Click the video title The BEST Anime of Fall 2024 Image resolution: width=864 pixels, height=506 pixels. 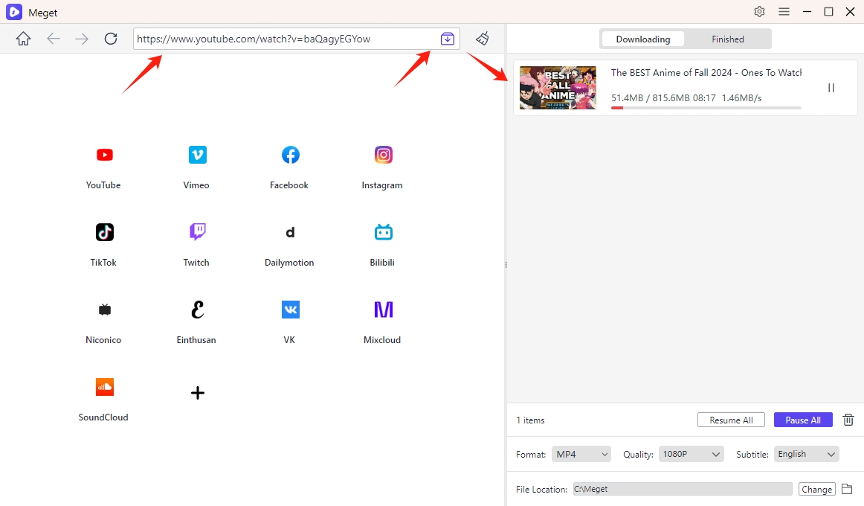pyautogui.click(x=706, y=72)
